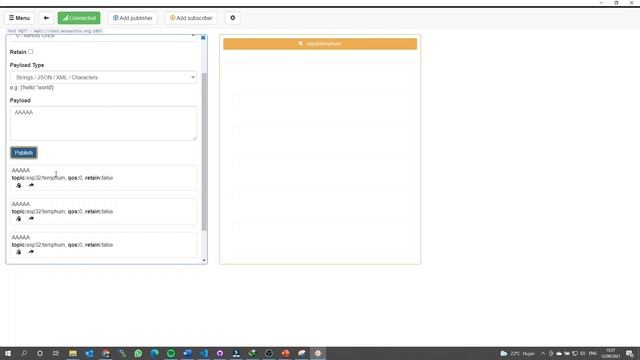Delete the first published AAAAA message
Screen dimensions: 640x360
pyautogui.click(x=18, y=185)
